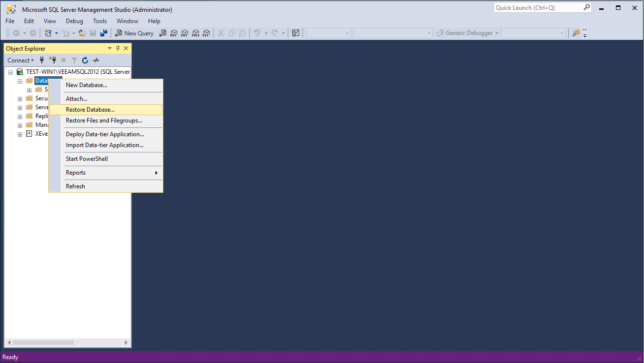This screenshot has height=363, width=644.
Task: Open the Tools menu
Action: 100,21
